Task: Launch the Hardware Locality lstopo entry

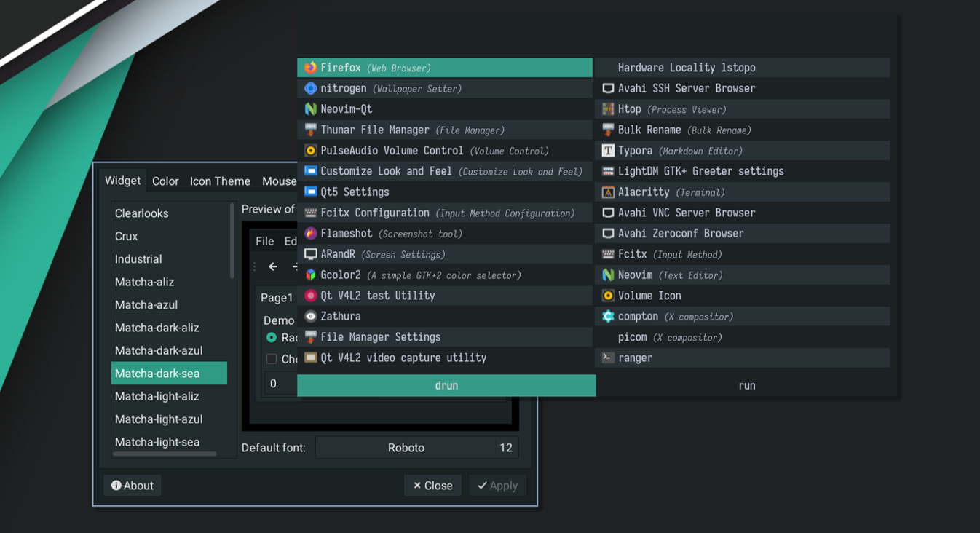Action: pyautogui.click(x=743, y=68)
